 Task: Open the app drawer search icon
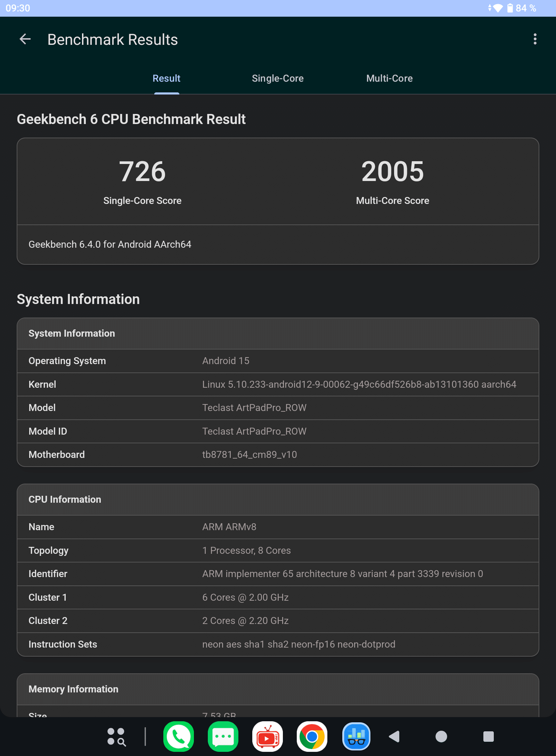(116, 737)
